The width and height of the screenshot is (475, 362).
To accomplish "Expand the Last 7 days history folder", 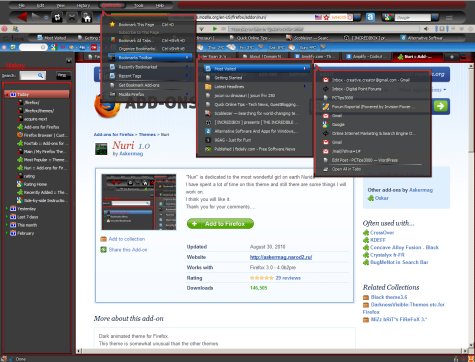I will (7, 217).
